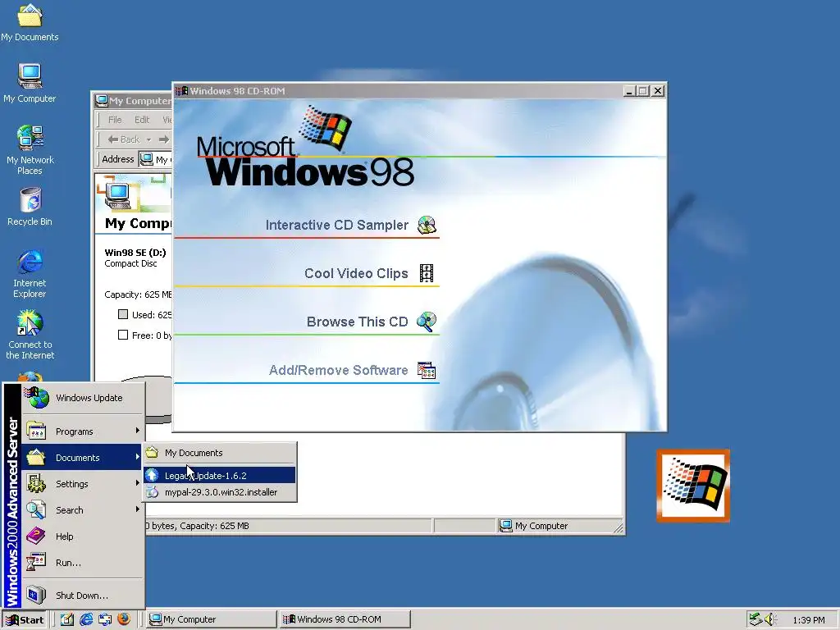Click the taskbar clock showing 1:39 PM

click(808, 620)
